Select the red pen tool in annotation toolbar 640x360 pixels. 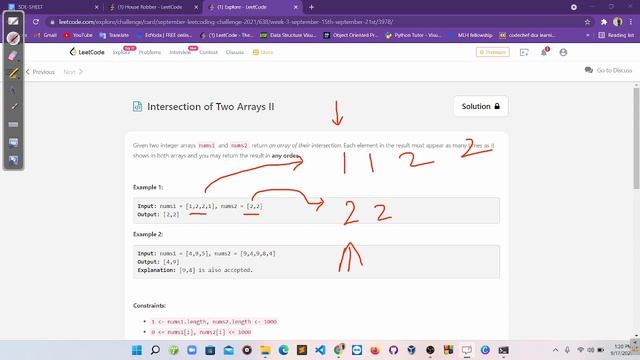point(13,38)
